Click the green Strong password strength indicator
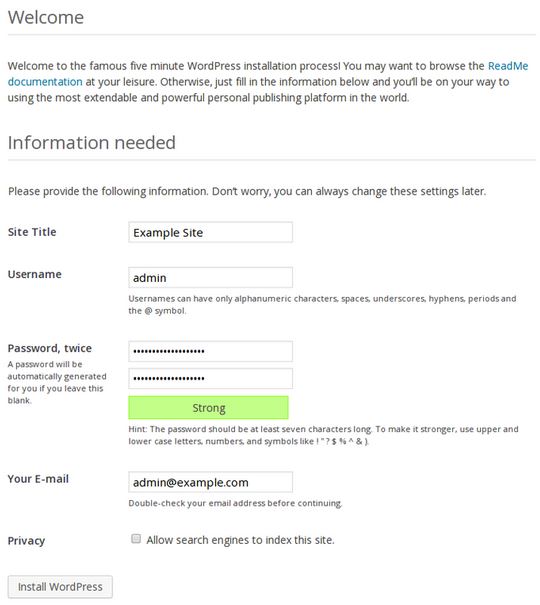This screenshot has height=605, width=540. pos(208,407)
